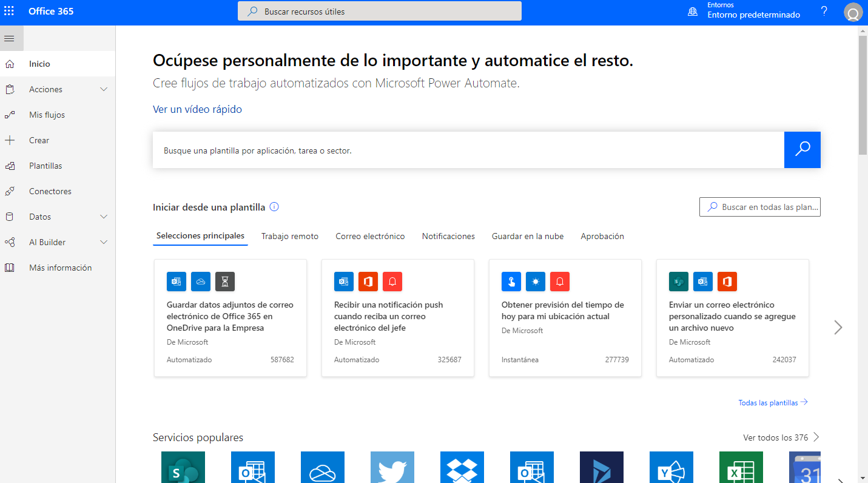Open Guardar datos adjuntos de correo template card
868x483 pixels.
230,318
